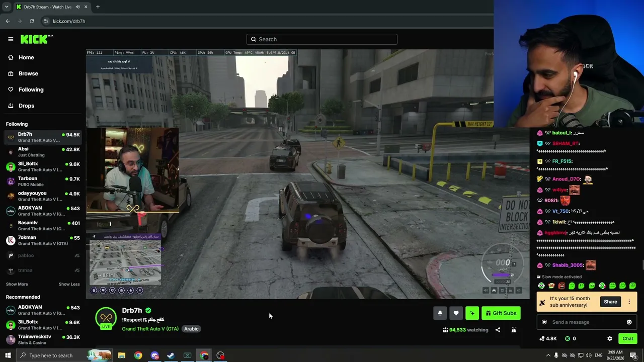
Task: Pick the red angry quick emote
Action: pyautogui.click(x=561, y=286)
